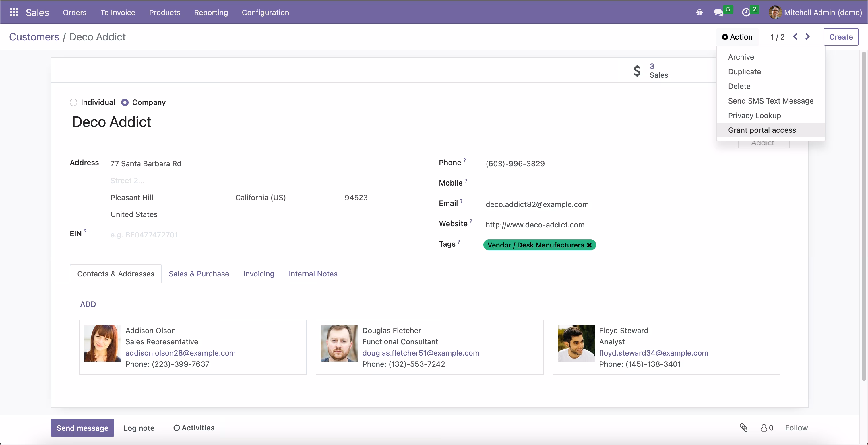Click the Phone field help question mark
868x445 pixels.
tap(464, 160)
